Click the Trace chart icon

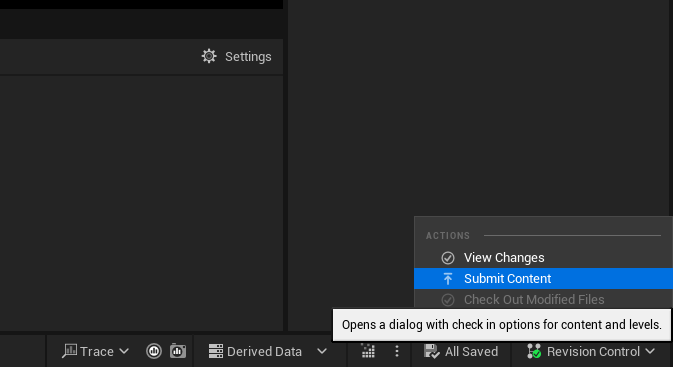pos(70,351)
